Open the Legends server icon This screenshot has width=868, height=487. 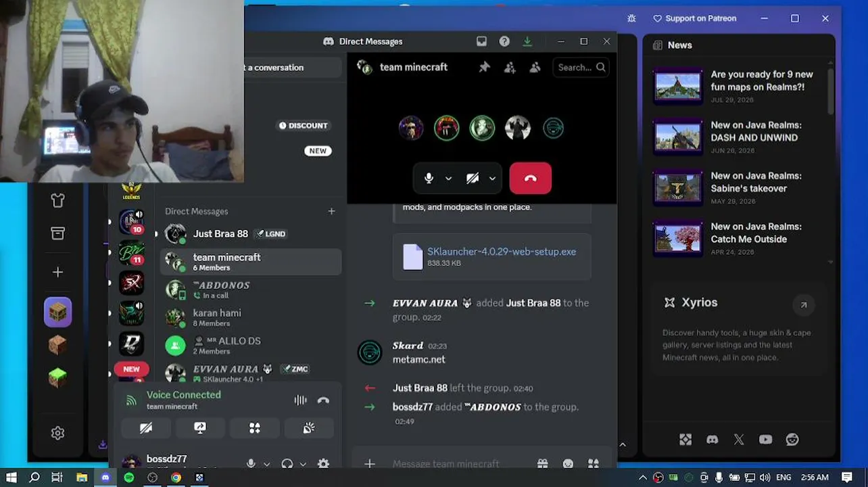pyautogui.click(x=131, y=192)
